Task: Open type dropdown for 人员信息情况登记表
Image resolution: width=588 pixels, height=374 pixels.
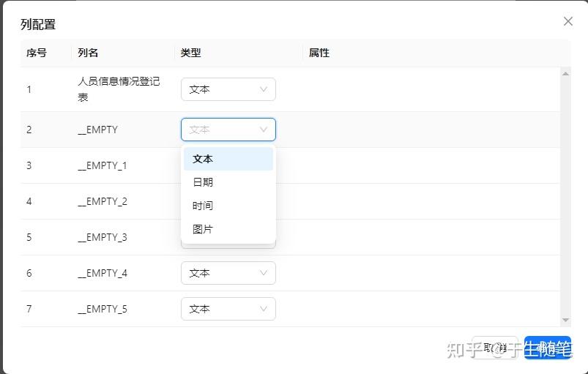Action: (228, 89)
